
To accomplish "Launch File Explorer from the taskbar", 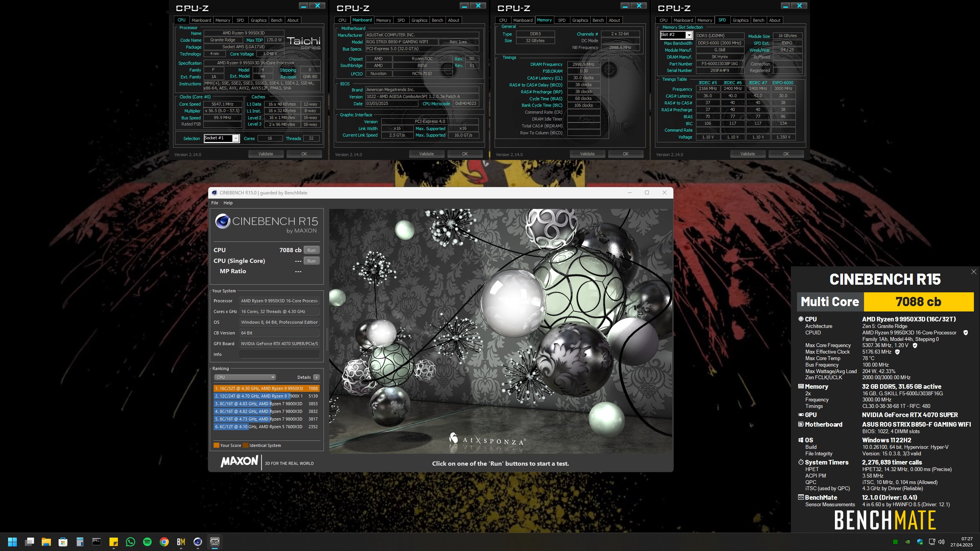I will coord(46,542).
